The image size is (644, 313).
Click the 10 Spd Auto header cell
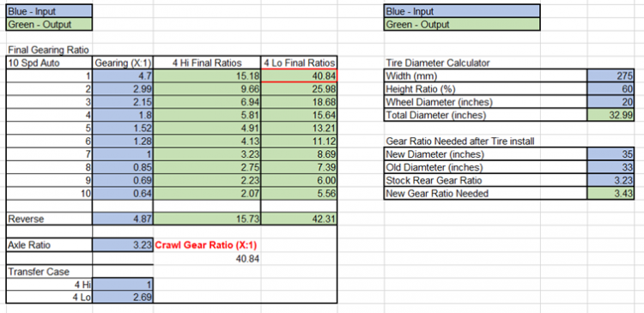[x=49, y=63]
